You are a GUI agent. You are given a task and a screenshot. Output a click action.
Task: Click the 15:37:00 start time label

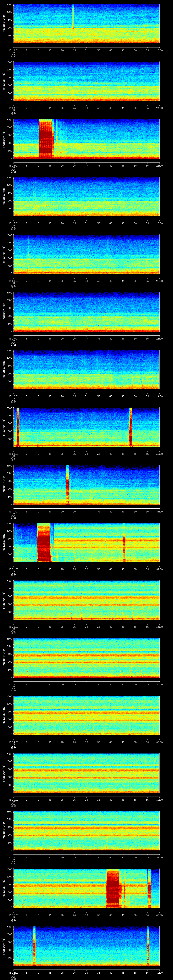[x=13, y=915]
